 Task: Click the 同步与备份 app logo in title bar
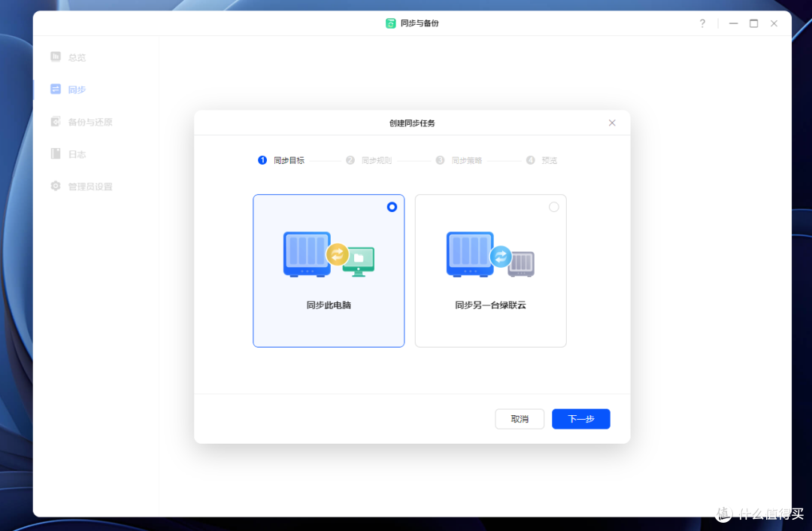pos(390,23)
